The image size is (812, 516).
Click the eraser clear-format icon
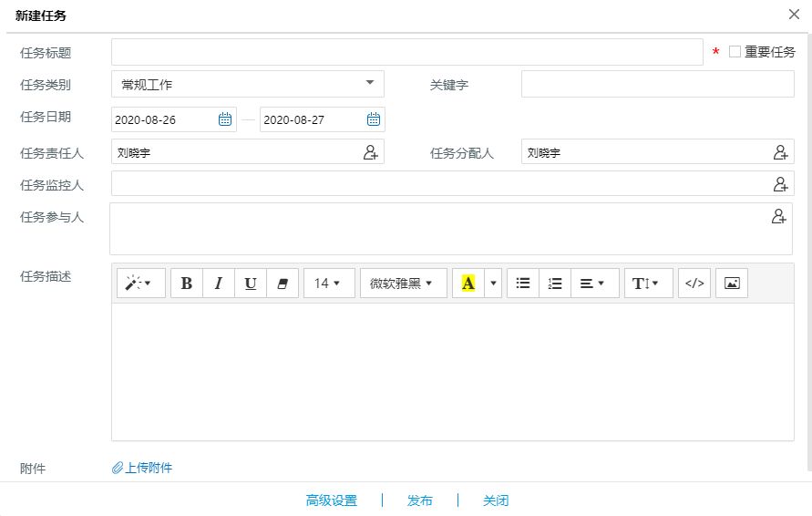coord(282,284)
